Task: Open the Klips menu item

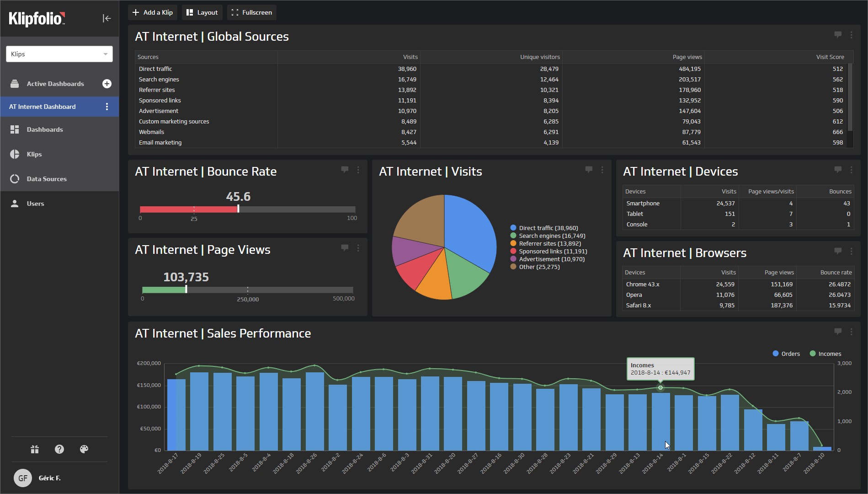Action: tap(59, 154)
